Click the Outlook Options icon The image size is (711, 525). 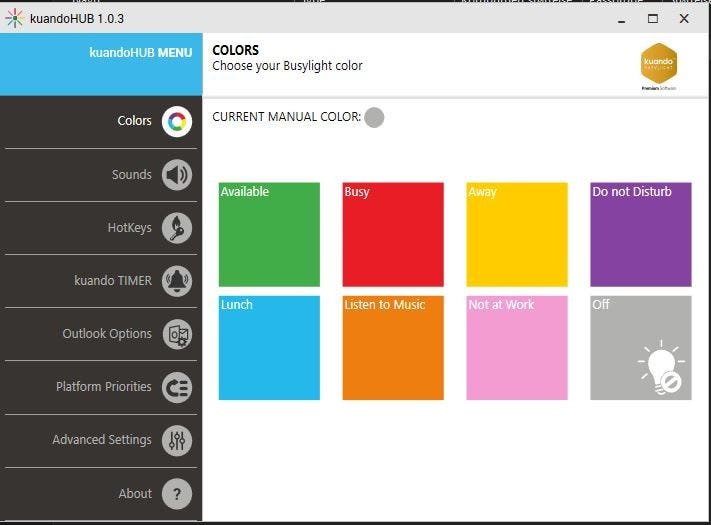177,334
